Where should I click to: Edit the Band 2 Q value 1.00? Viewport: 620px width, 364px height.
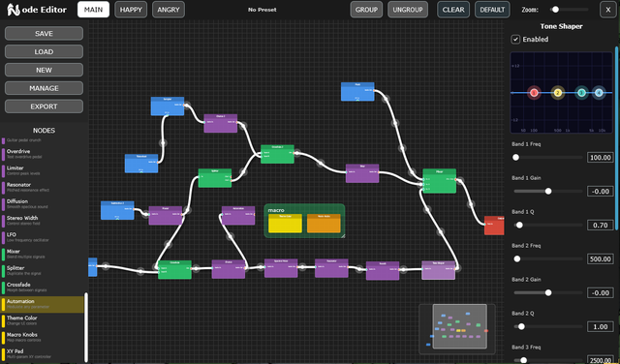pyautogui.click(x=600, y=326)
